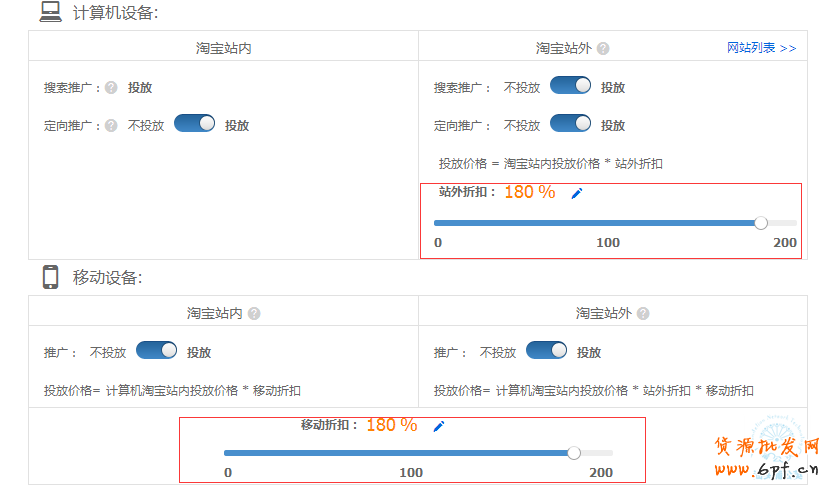The height and width of the screenshot is (491, 829).
Task: Toggle 推广 switch under mobile 淘宝站外
Action: click(x=546, y=351)
